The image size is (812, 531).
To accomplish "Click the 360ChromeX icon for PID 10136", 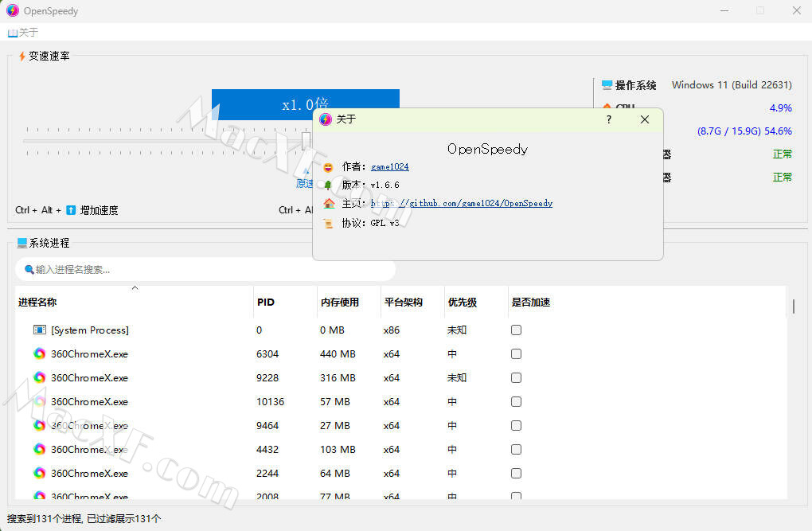I will click(39, 401).
